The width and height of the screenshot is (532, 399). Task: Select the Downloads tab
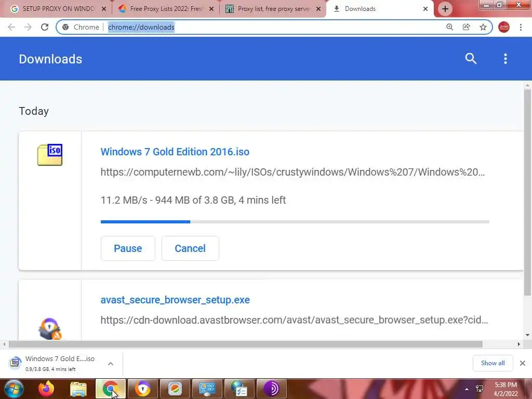tap(379, 9)
